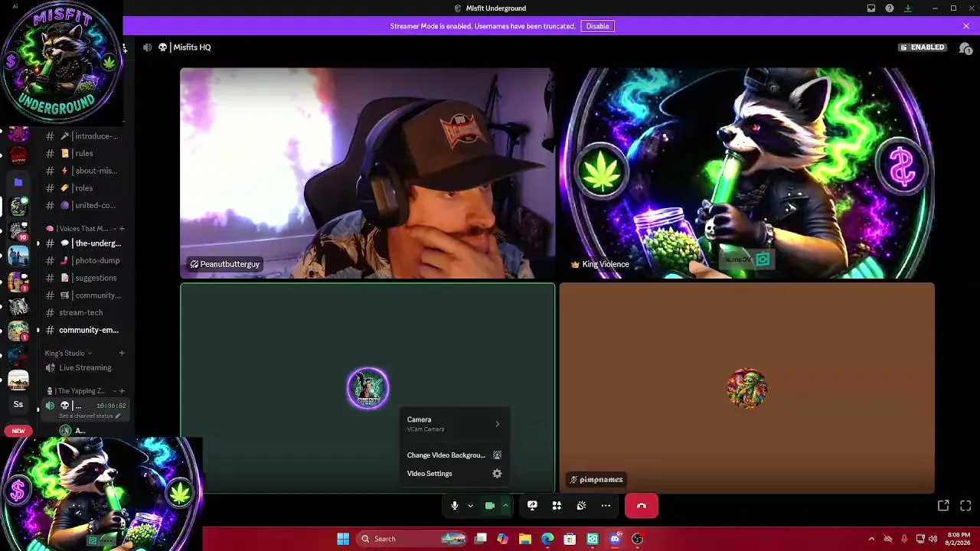Open Camera submenu VCam Camera
This screenshot has width=980, height=551.
[454, 424]
